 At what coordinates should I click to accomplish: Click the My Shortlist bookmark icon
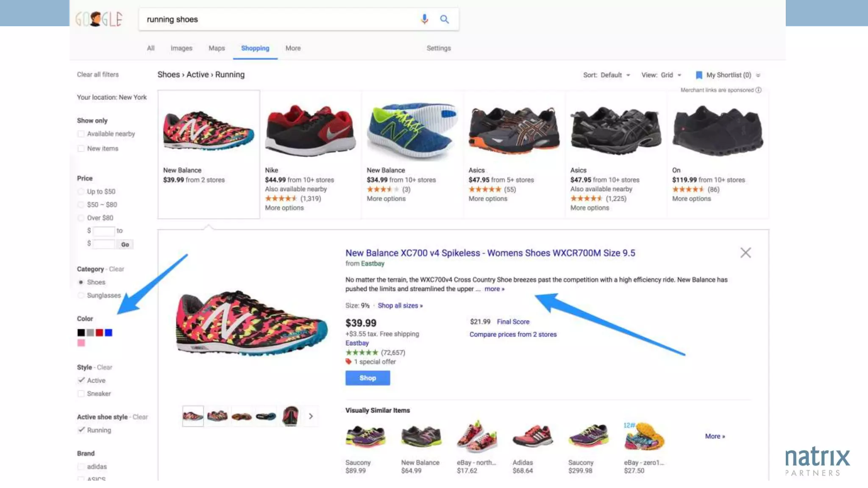coord(699,75)
